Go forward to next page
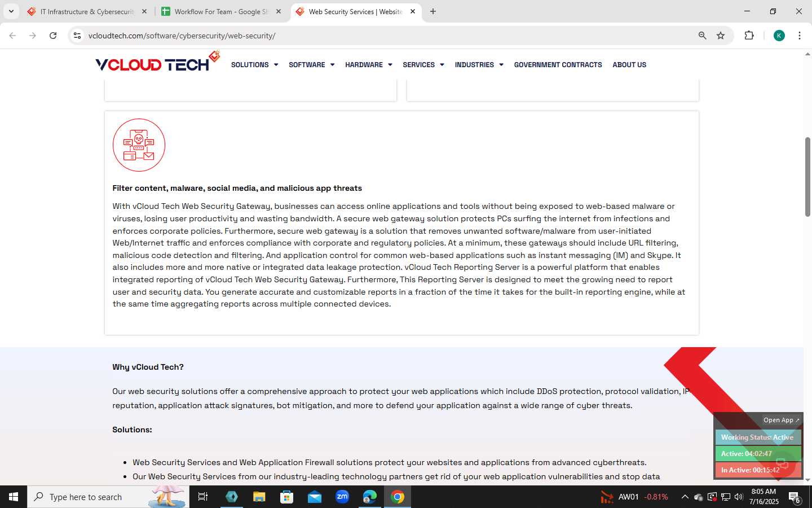 click(x=33, y=36)
